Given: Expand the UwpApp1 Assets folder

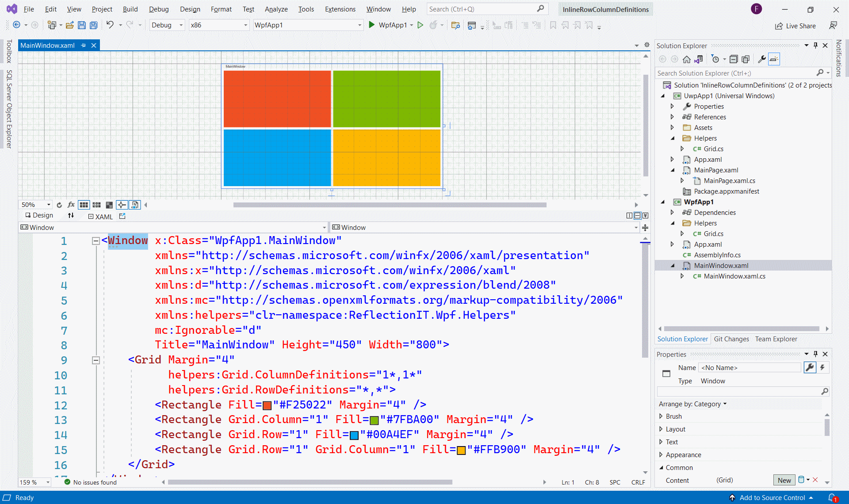Looking at the screenshot, I should pos(673,127).
